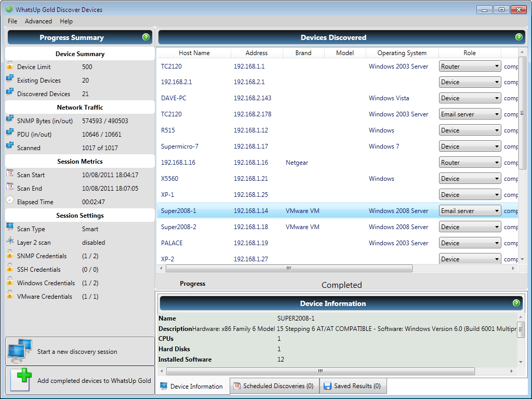The height and width of the screenshot is (399, 532).
Task: Click the device list vertical scrollbar thumb
Action: [522, 112]
